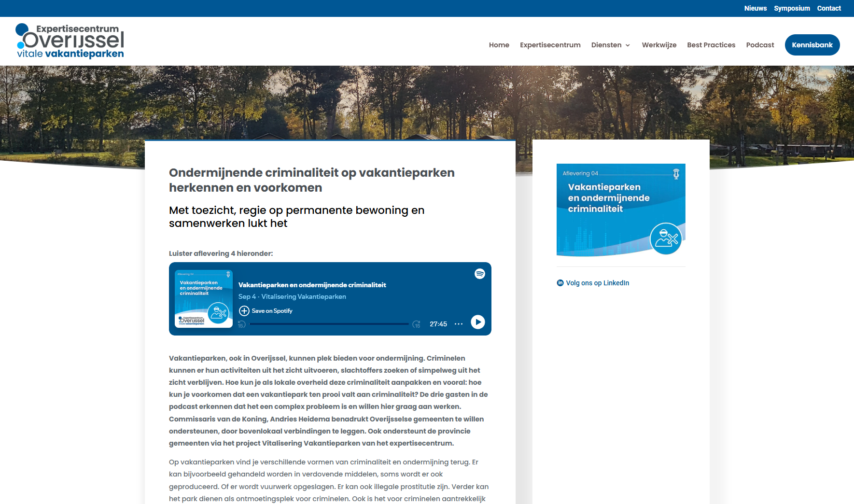Click the LinkedIn icon in sidebar
Screen dimensions: 854x504
pyautogui.click(x=560, y=283)
